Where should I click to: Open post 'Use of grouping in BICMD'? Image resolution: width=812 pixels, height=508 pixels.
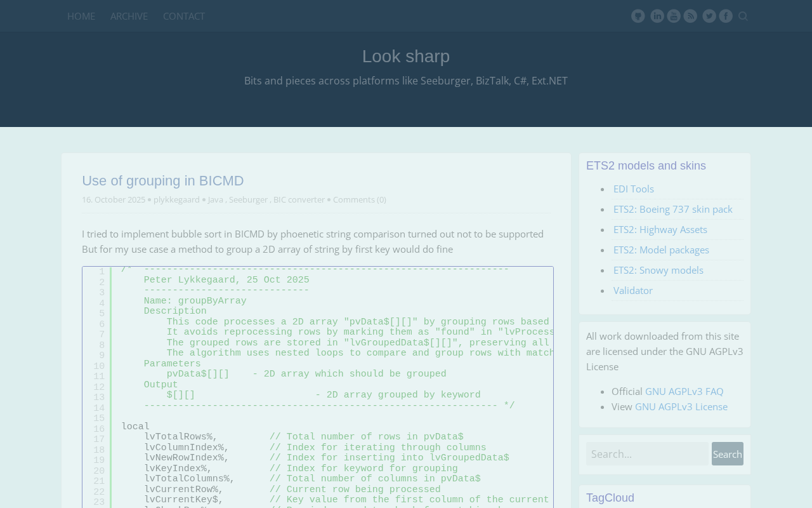163,181
